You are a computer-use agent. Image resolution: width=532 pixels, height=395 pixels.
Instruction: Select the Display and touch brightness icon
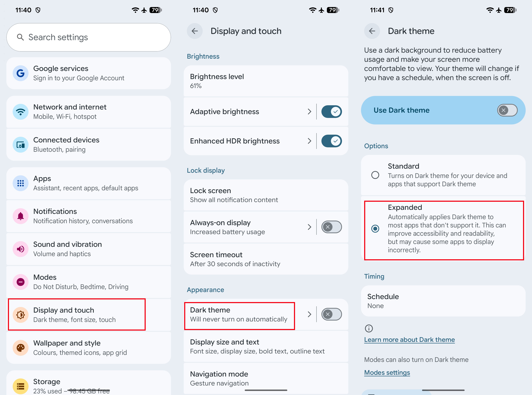[x=21, y=315]
